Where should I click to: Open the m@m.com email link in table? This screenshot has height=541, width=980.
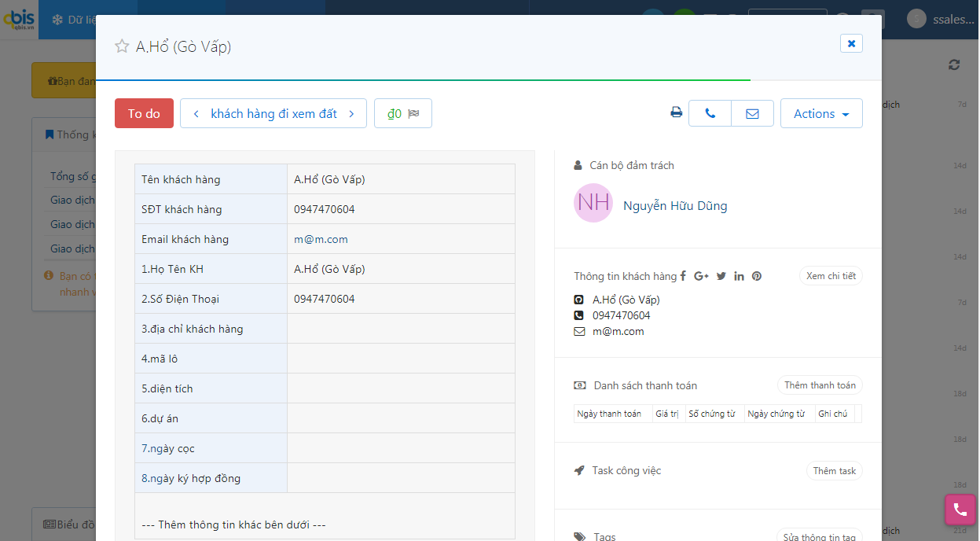tap(321, 239)
